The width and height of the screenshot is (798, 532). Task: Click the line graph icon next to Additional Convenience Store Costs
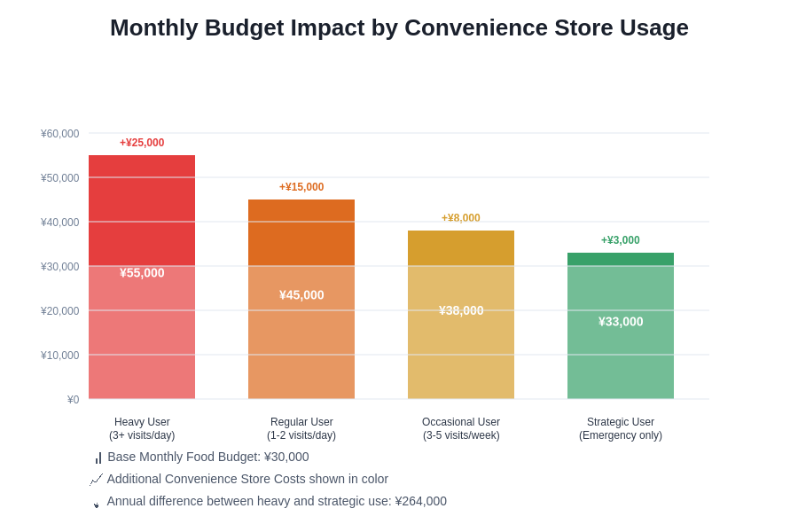coord(96,480)
